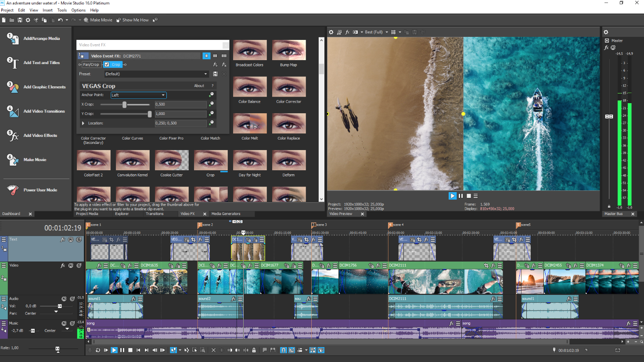Click the Lock Event padlock icon below the timeline
Image resolution: width=644 pixels, height=362 pixels.
tap(254, 350)
